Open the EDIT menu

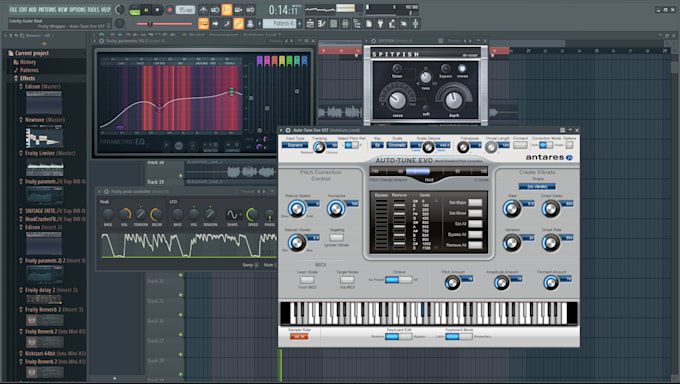(x=23, y=9)
